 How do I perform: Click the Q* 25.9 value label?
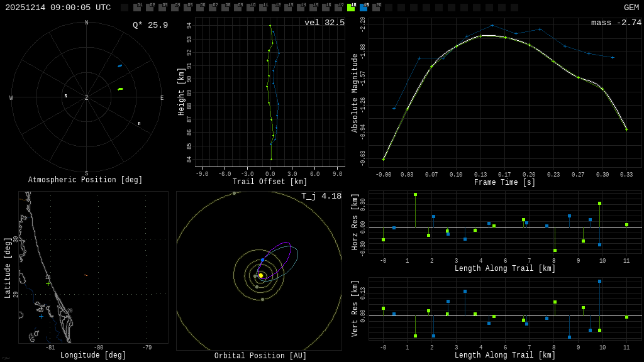point(150,25)
